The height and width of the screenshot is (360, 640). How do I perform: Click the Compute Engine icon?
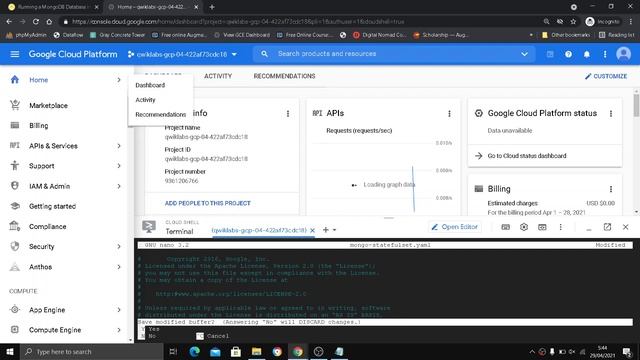pos(15,329)
